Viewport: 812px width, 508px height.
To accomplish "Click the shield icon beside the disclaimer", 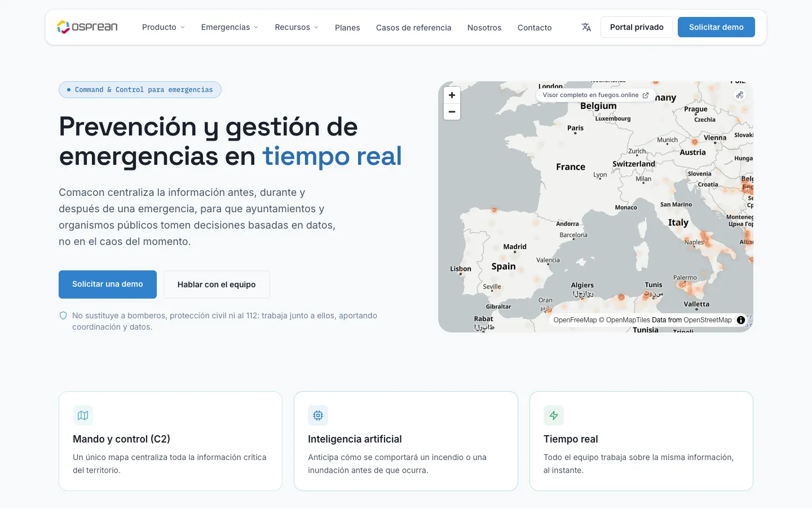I will (63, 316).
